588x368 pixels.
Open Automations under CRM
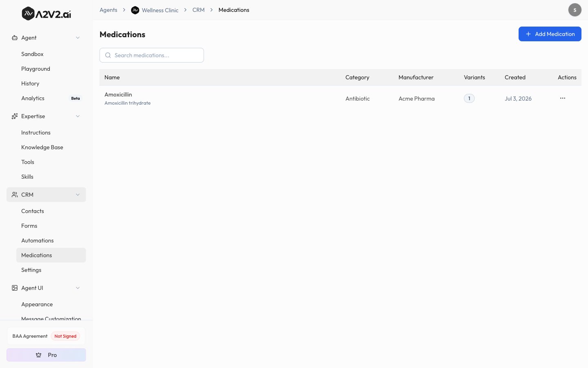[x=51, y=240]
